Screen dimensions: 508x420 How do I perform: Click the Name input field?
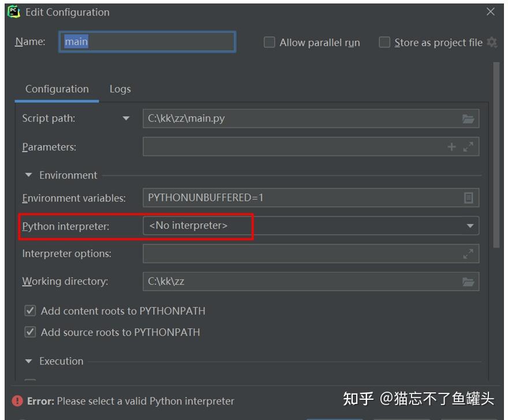[x=147, y=42]
